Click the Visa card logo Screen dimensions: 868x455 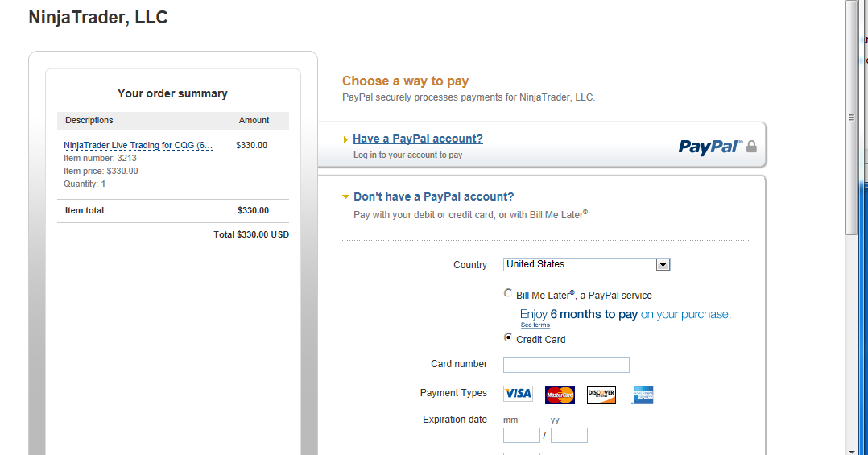(518, 394)
